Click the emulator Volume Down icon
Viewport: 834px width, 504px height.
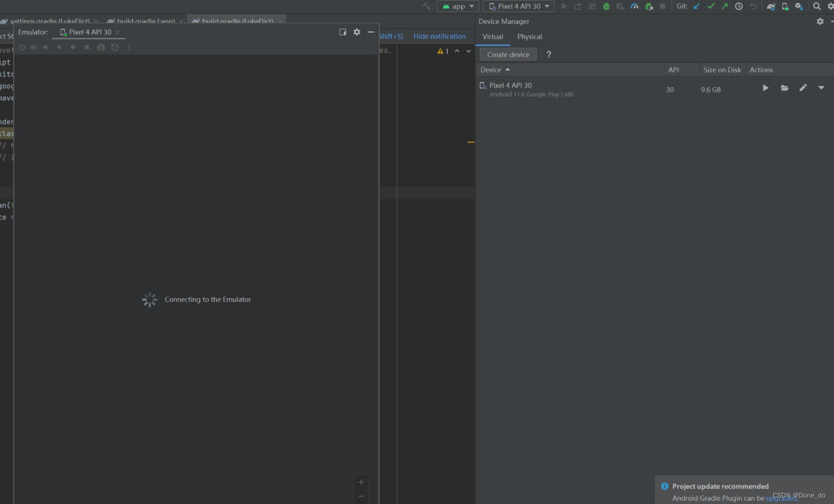[46, 47]
